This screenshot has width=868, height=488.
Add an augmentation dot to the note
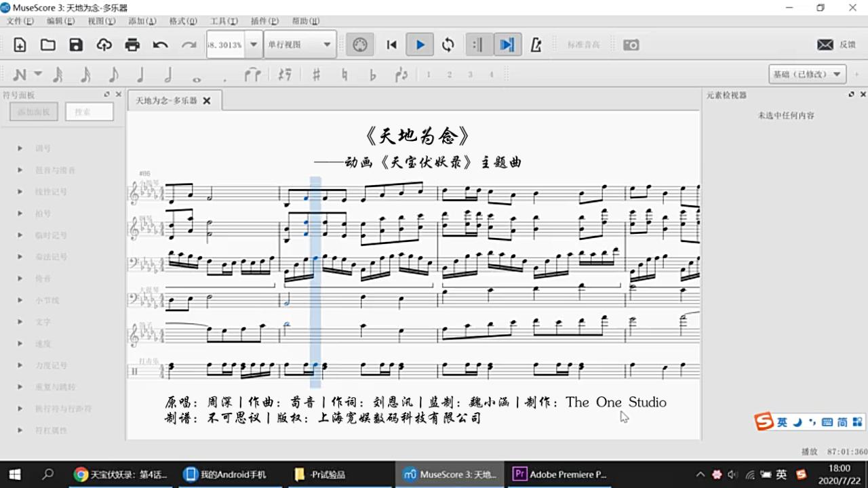224,79
